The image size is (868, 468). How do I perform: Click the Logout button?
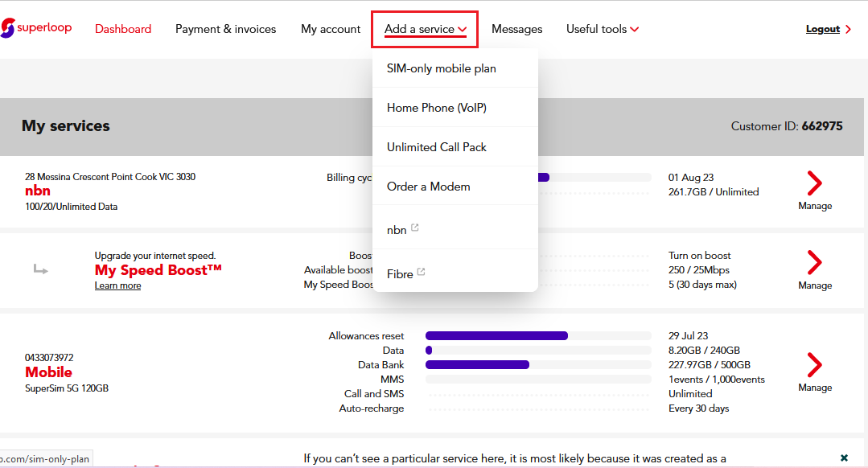[823, 28]
